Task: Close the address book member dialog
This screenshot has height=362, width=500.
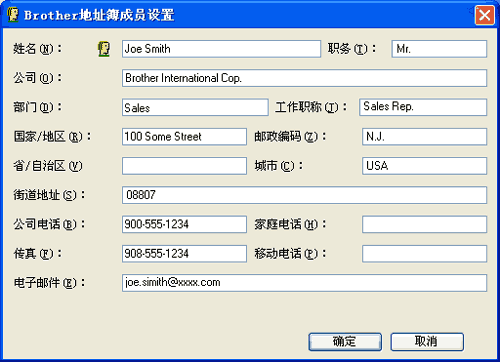Action: pyautogui.click(x=484, y=15)
